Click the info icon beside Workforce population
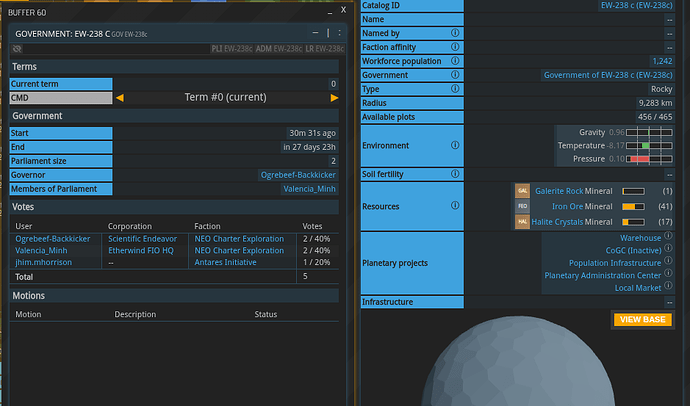 (x=455, y=61)
